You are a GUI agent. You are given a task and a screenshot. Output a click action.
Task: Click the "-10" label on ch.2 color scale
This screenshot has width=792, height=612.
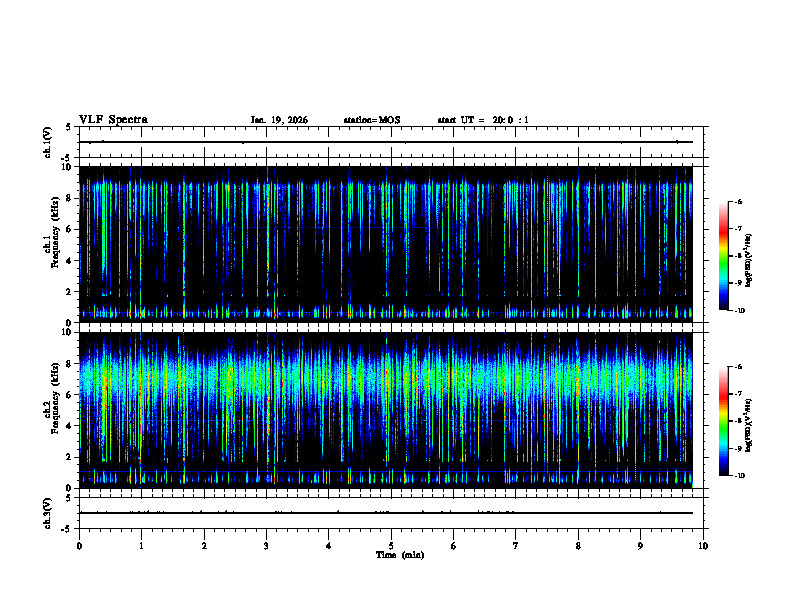(740, 476)
